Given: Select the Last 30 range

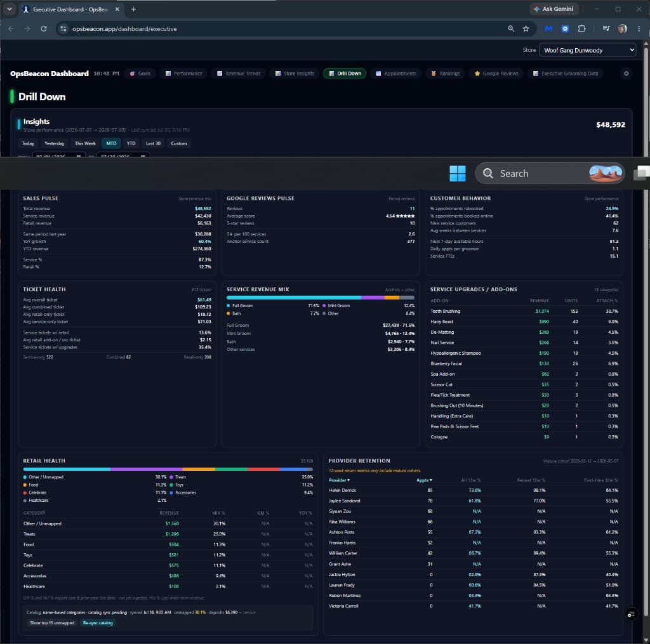Looking at the screenshot, I should pos(153,143).
